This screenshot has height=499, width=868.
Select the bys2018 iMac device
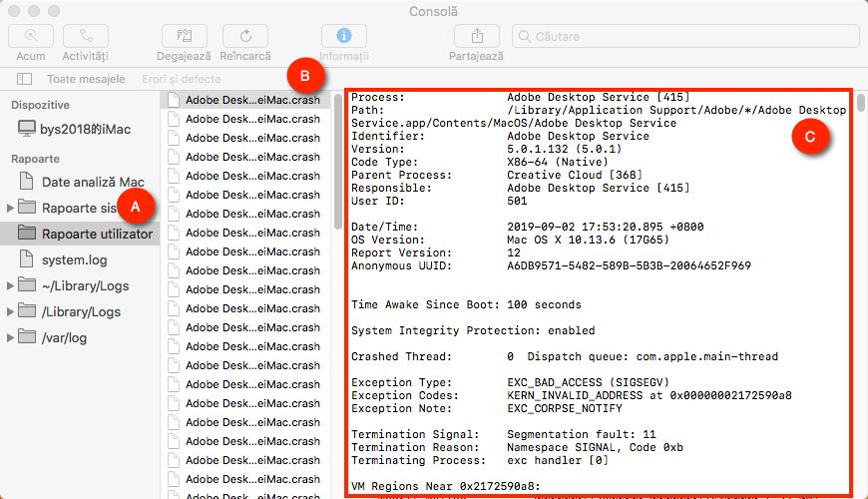click(75, 129)
